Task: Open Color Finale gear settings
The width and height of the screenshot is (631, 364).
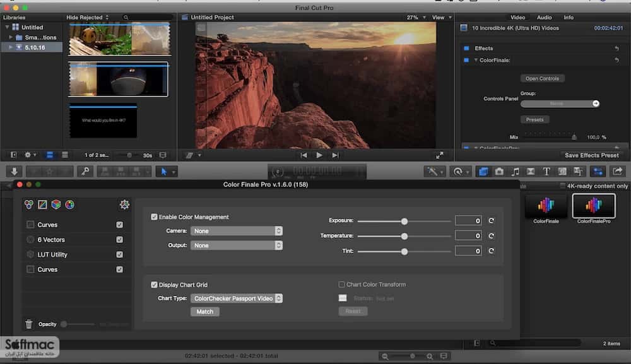Action: [x=124, y=205]
